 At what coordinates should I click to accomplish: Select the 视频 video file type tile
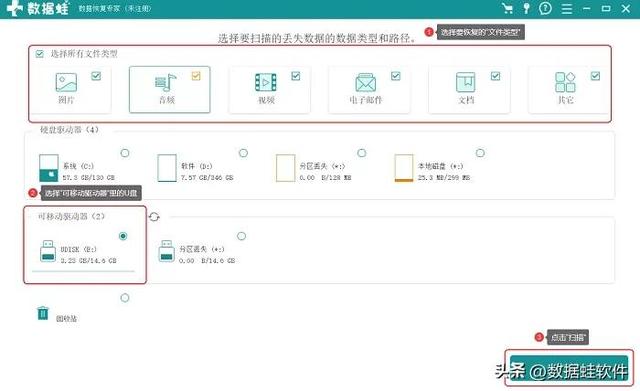coord(269,90)
